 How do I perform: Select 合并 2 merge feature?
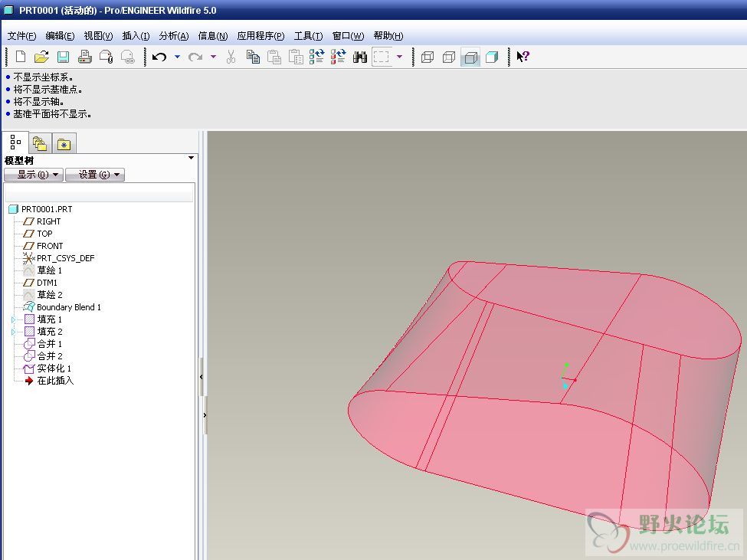click(x=50, y=356)
